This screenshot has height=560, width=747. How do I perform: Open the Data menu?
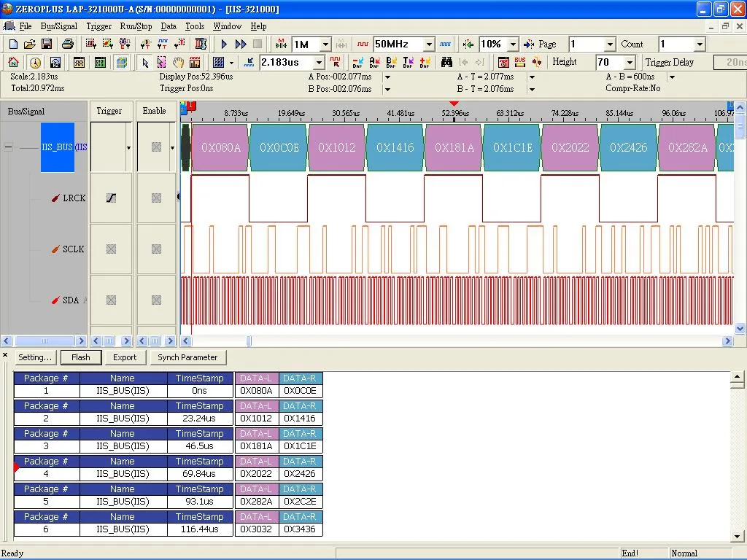coord(169,26)
